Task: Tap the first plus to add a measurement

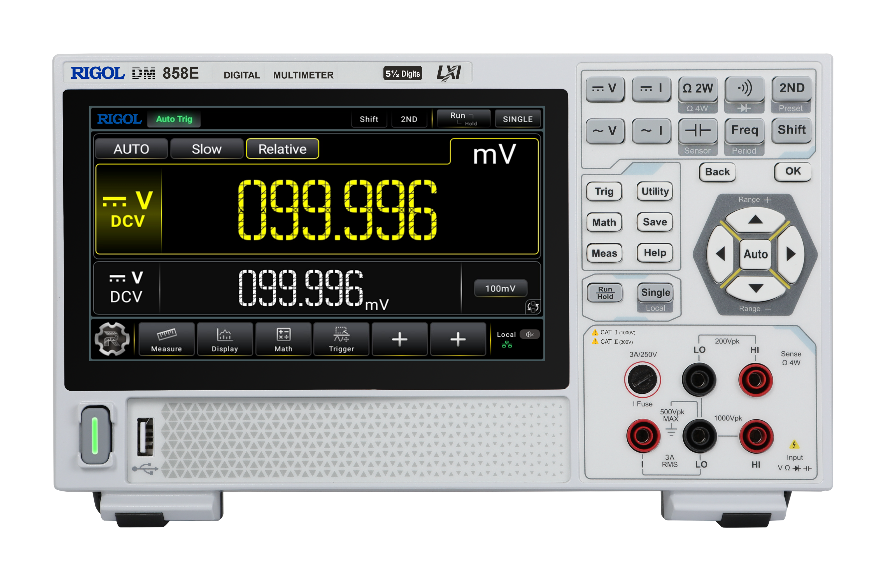Action: coord(399,339)
